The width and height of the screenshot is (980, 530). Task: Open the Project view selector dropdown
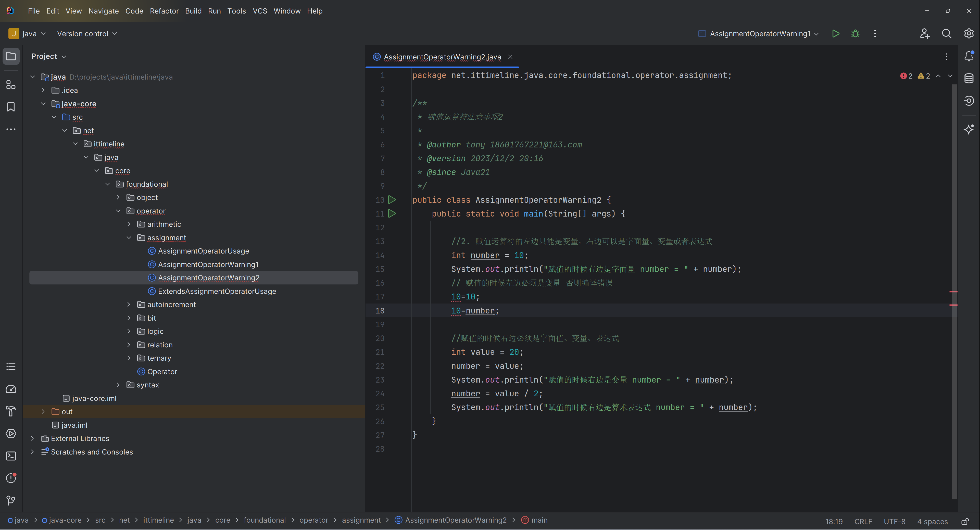[49, 56]
